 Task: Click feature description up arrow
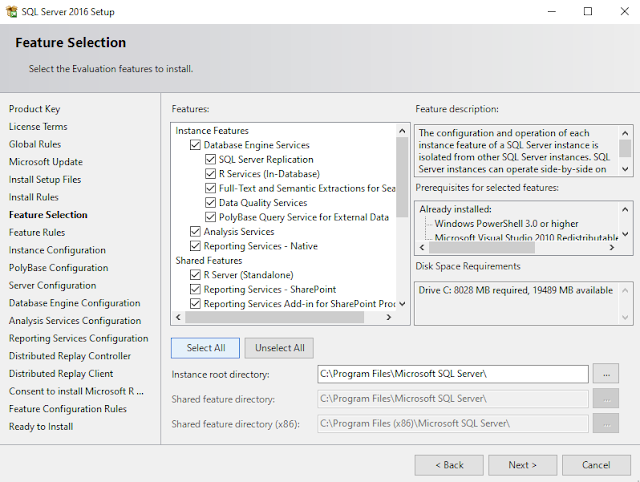pyautogui.click(x=625, y=133)
